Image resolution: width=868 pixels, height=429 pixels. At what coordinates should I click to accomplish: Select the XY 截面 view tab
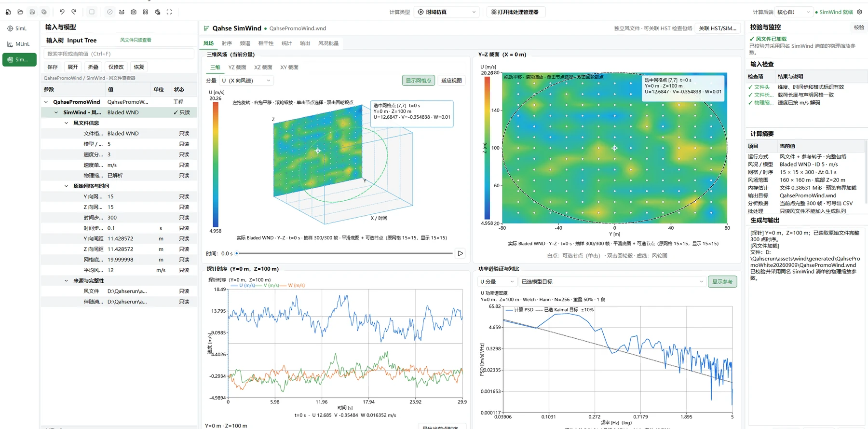pyautogui.click(x=289, y=68)
